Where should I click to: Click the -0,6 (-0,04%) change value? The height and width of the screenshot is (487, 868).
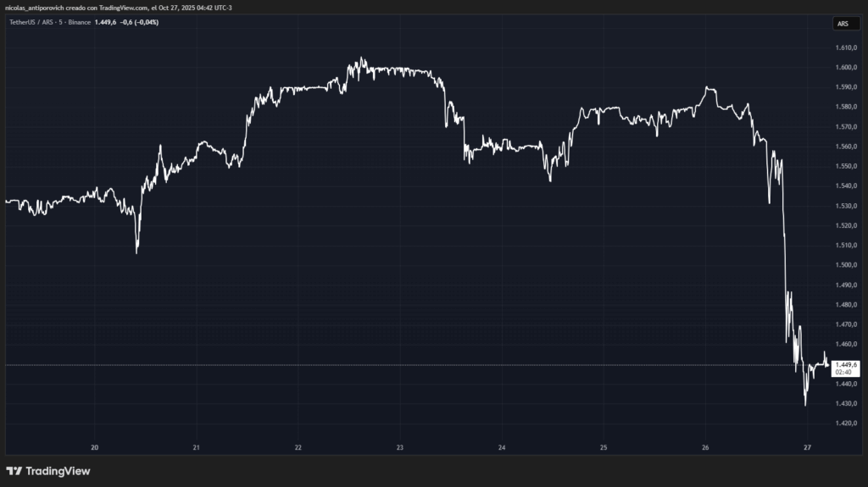tap(139, 22)
